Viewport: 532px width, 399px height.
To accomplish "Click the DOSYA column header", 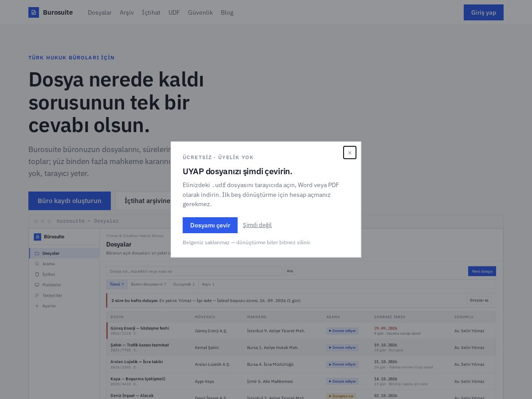I will pyautogui.click(x=117, y=317).
